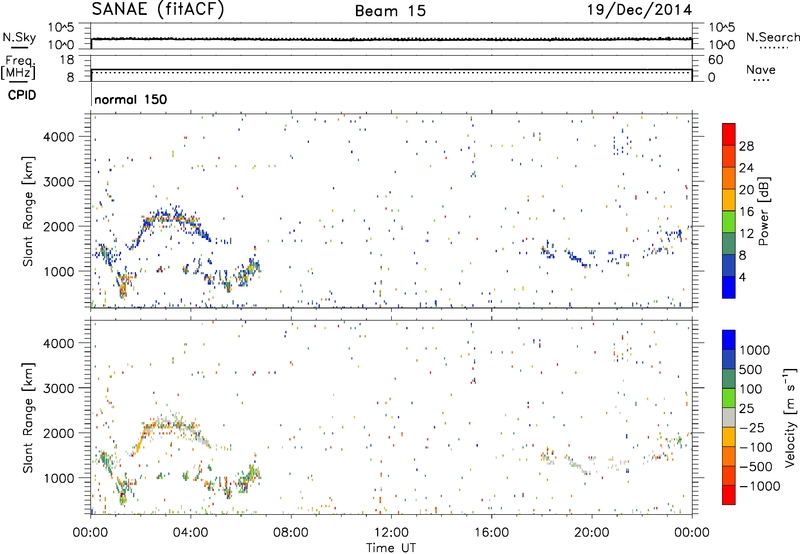Click the -1000 velocity colorbar label
The image size is (800, 554).
(760, 486)
